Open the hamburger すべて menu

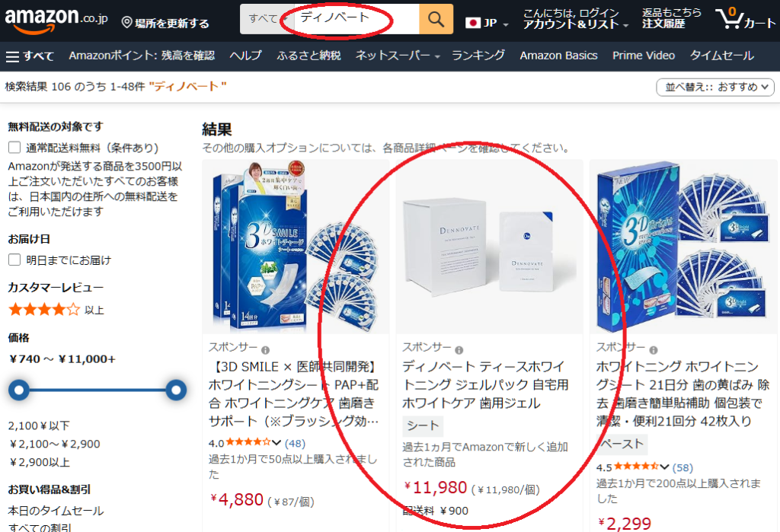pyautogui.click(x=30, y=56)
